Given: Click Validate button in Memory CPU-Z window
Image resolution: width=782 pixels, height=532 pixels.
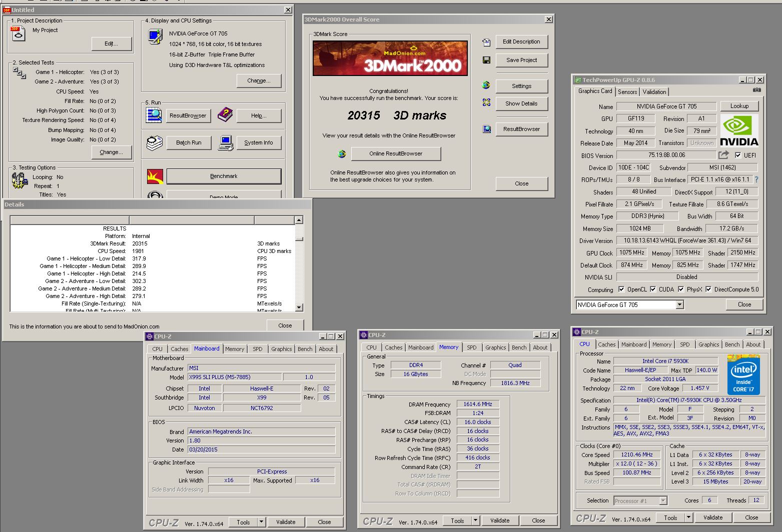Looking at the screenshot, I should click(500, 520).
